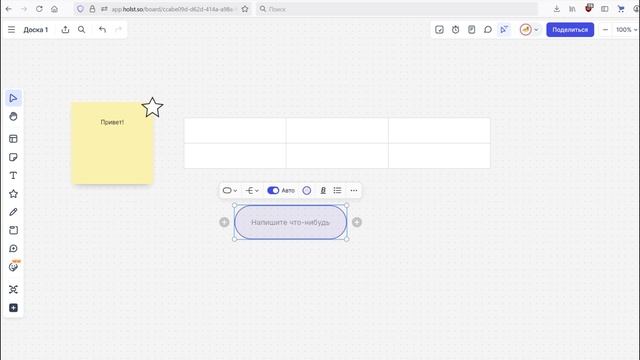Click the Напишите что-нибудь node text
640x360 pixels.
[x=290, y=222]
